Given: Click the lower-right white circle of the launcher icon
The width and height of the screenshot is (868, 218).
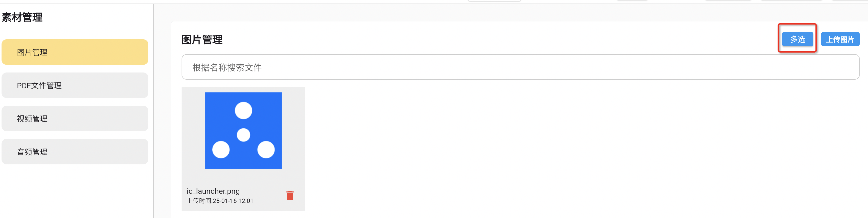Looking at the screenshot, I should coord(266,150).
